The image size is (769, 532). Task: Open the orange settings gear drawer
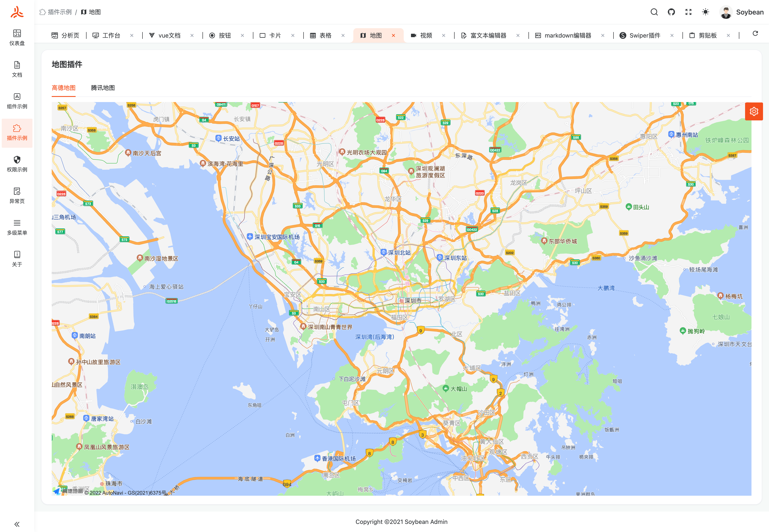(x=754, y=111)
